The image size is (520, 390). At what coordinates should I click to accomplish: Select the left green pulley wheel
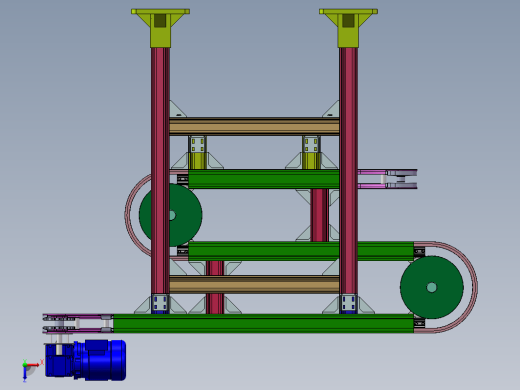click(187, 215)
